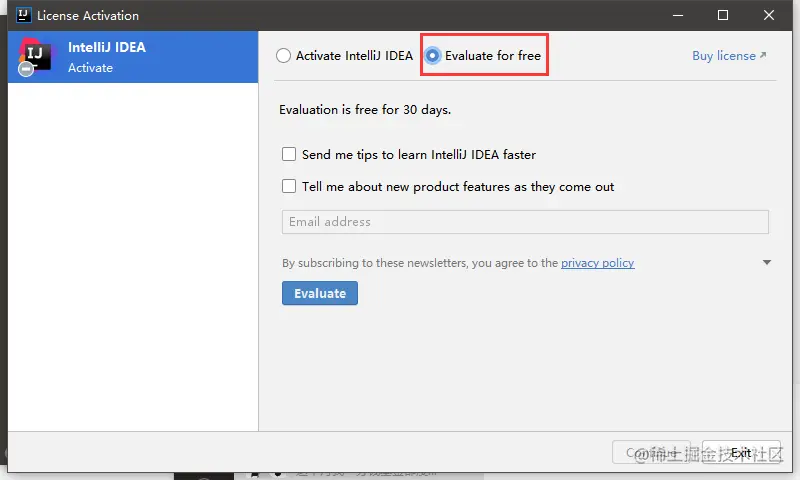The height and width of the screenshot is (480, 800).
Task: Maximize the License Activation window
Action: [x=723, y=15]
